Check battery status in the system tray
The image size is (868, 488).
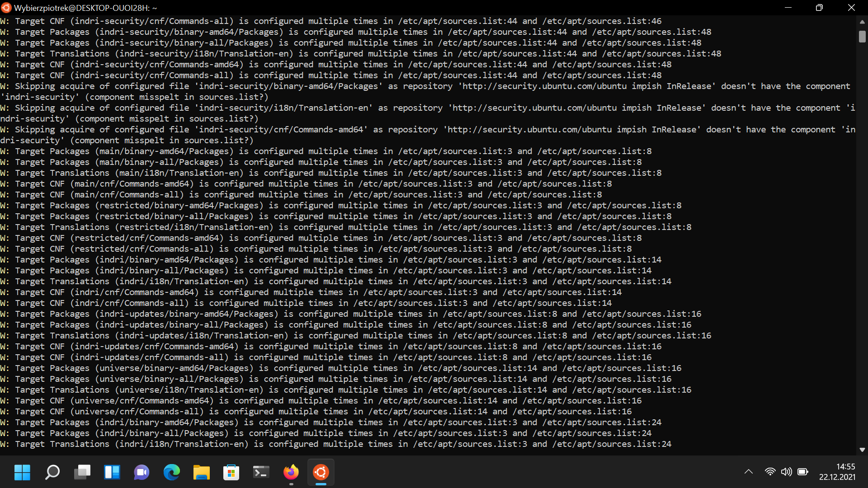click(x=803, y=472)
